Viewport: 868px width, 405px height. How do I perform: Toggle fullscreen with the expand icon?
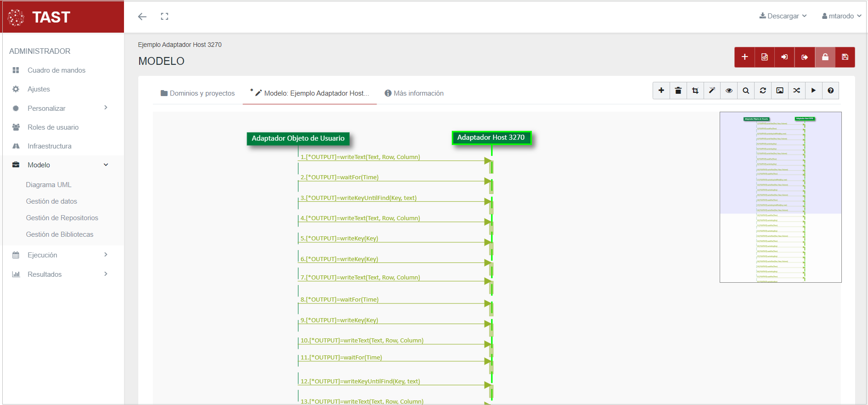coord(164,17)
